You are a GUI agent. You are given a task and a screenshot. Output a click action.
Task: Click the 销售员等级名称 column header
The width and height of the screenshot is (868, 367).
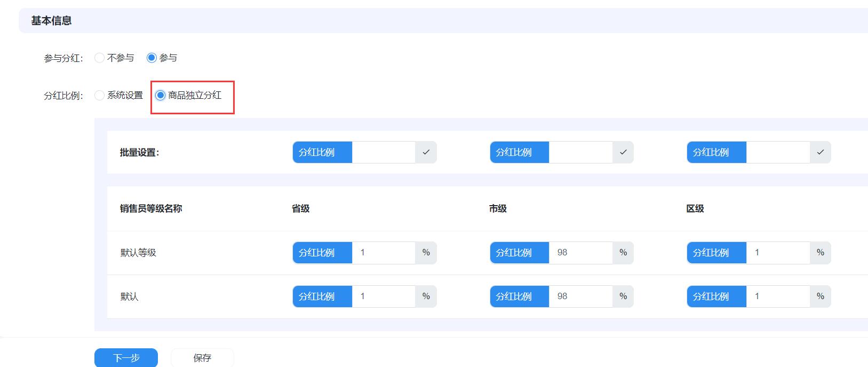[151, 209]
